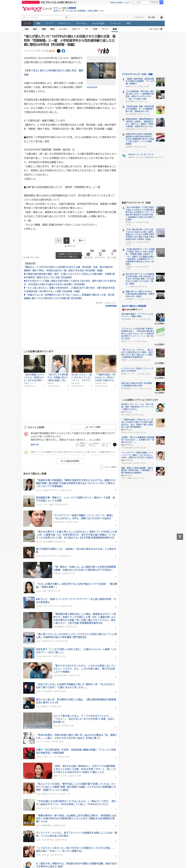Select the 速報 tab in main navigation
The height and width of the screenshot is (868, 186).
pos(38,23)
